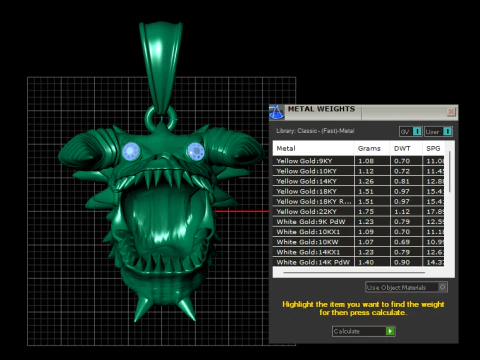Click the Metal Weights scale icon
The image size is (480, 360).
276,112
